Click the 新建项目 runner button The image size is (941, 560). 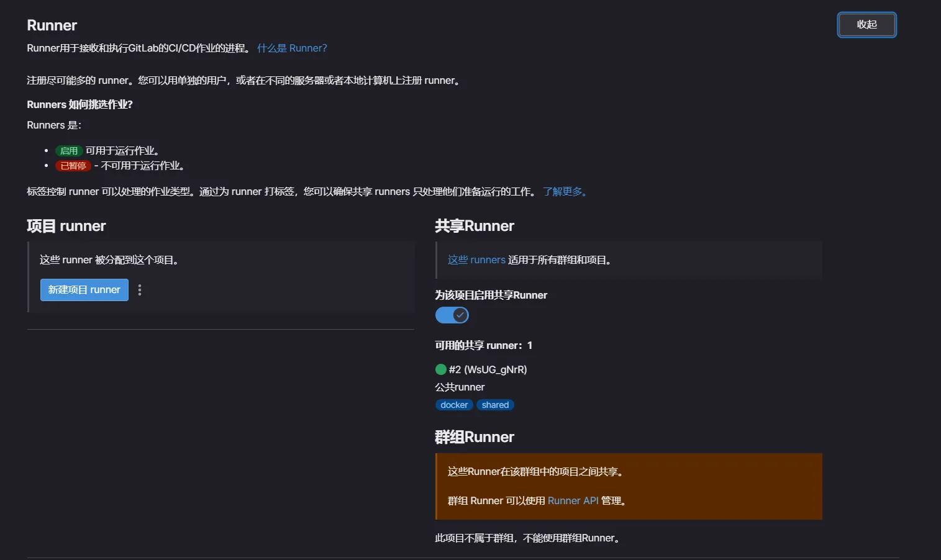[x=84, y=290]
